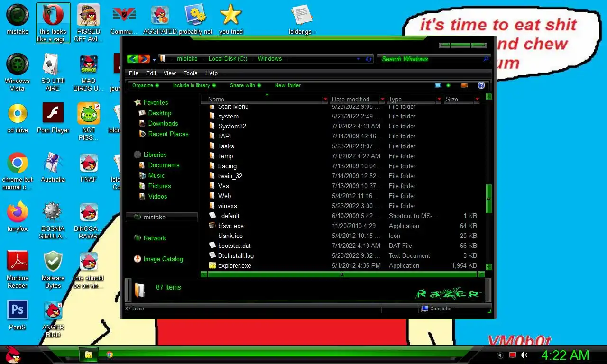Open the Tools menu

[x=190, y=73]
